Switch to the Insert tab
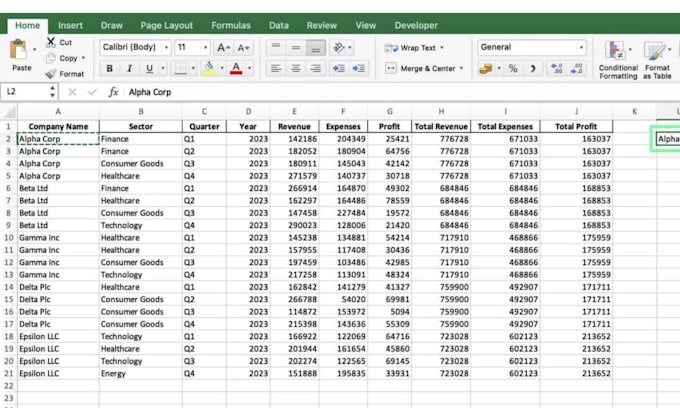 pos(70,25)
